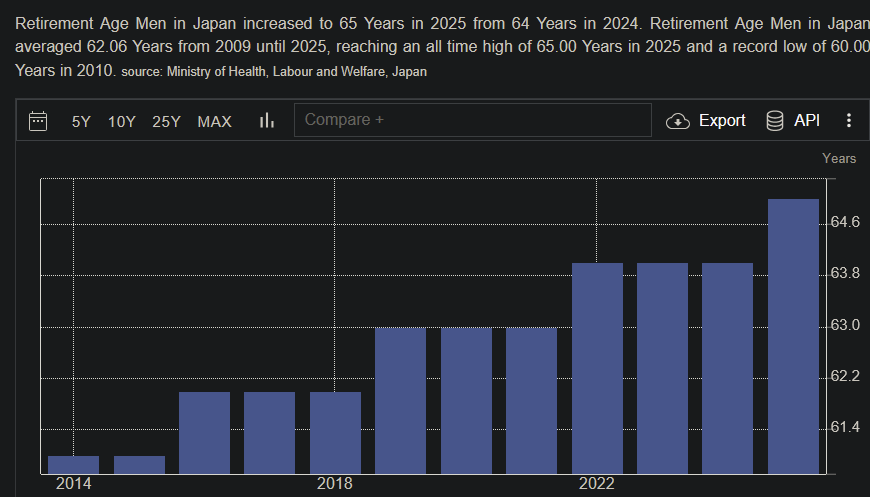This screenshot has height=497, width=870.
Task: Select the MAX time range
Action: click(x=214, y=121)
